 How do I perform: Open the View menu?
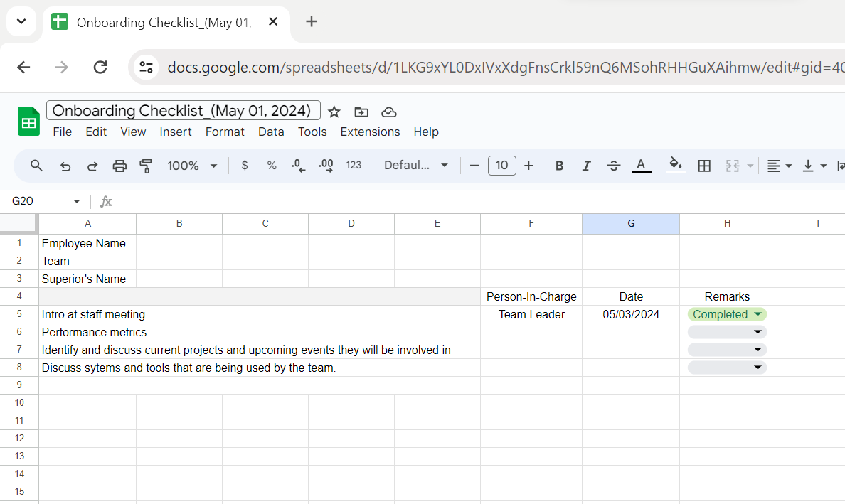coord(133,132)
